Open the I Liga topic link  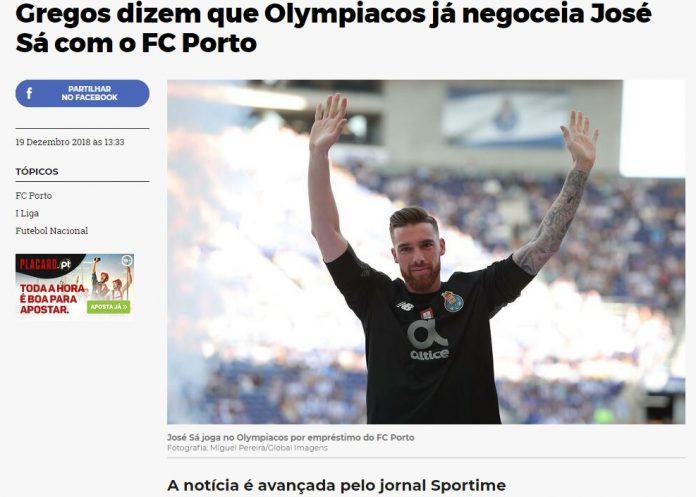[27, 213]
